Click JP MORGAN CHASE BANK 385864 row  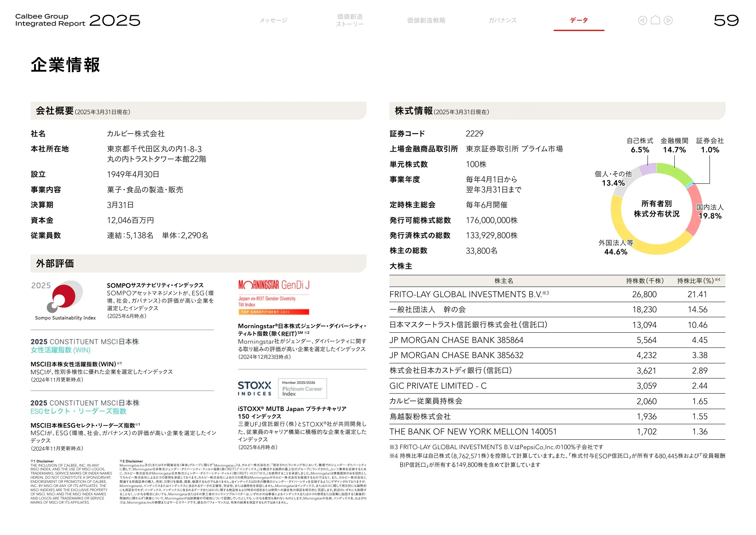(557, 340)
